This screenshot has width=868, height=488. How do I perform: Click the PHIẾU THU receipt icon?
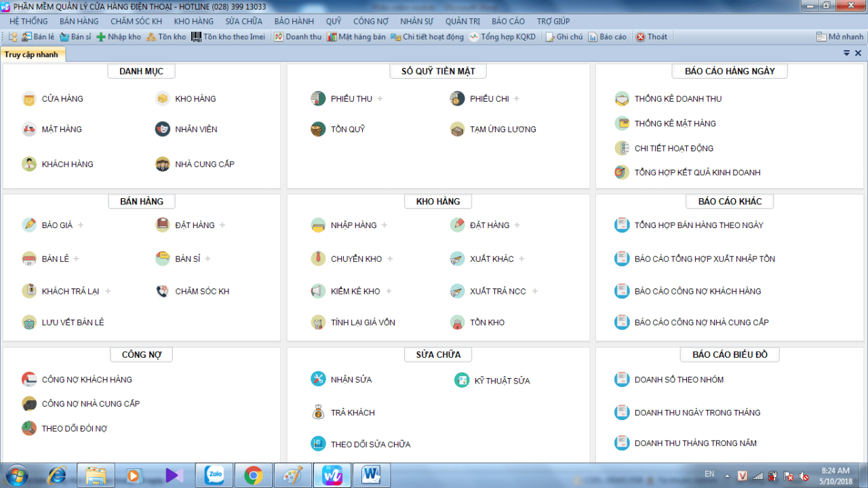pyautogui.click(x=318, y=99)
